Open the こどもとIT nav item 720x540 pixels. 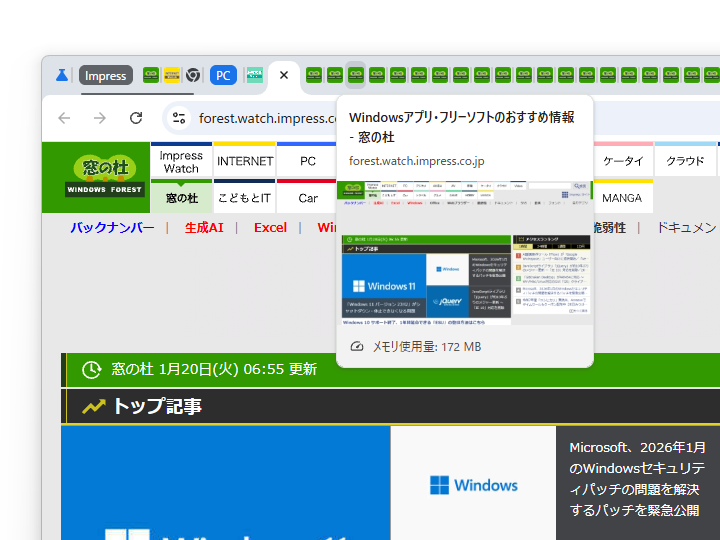tap(245, 198)
